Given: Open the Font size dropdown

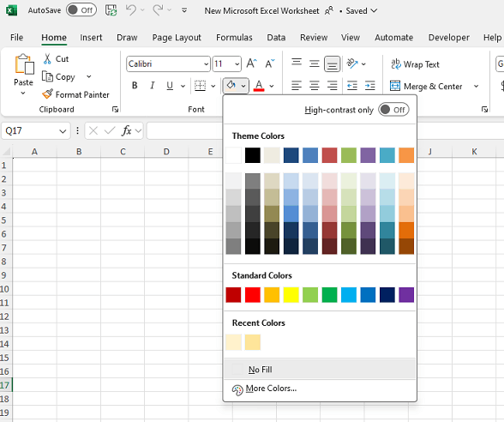Looking at the screenshot, I should (x=237, y=63).
